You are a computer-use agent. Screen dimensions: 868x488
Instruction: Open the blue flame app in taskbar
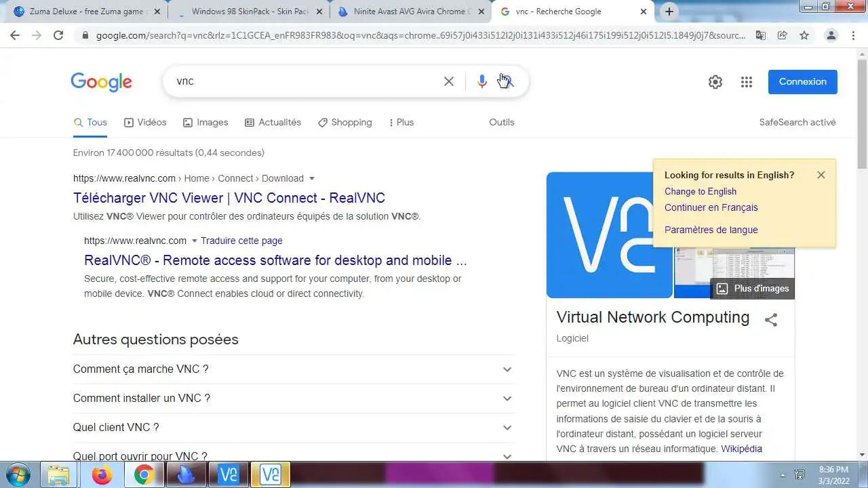click(x=186, y=474)
